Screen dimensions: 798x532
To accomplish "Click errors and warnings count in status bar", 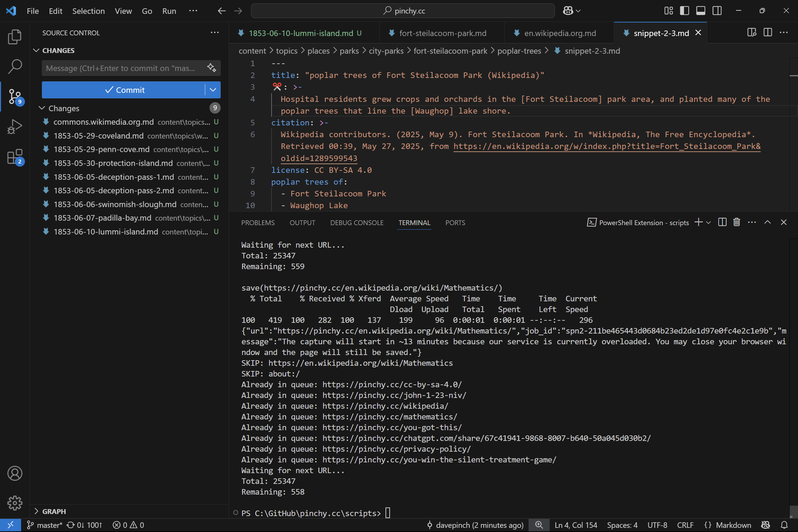I will [x=128, y=525].
